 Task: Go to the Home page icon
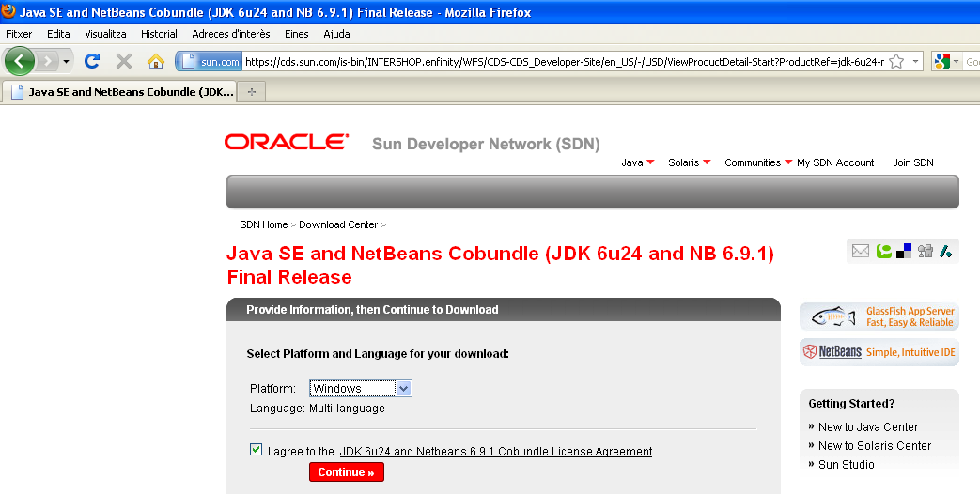[156, 61]
